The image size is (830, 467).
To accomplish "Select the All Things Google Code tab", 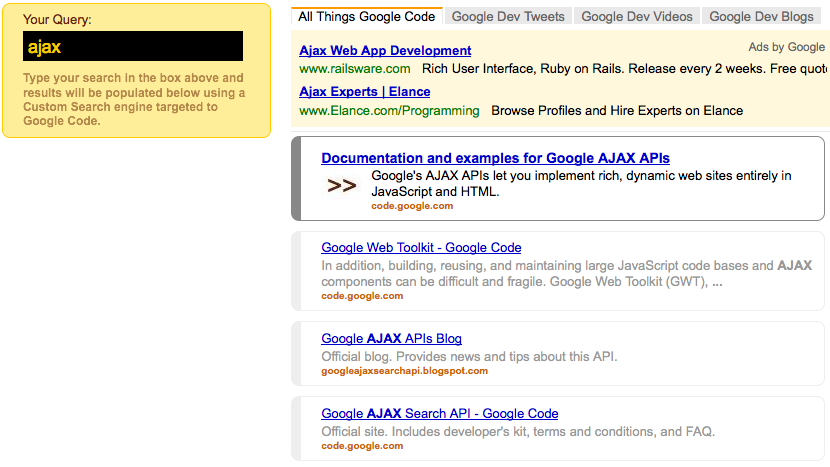I will coord(367,16).
